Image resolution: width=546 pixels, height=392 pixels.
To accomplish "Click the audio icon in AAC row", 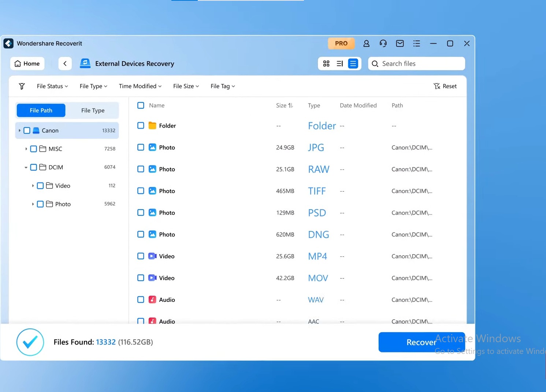I will point(152,321).
